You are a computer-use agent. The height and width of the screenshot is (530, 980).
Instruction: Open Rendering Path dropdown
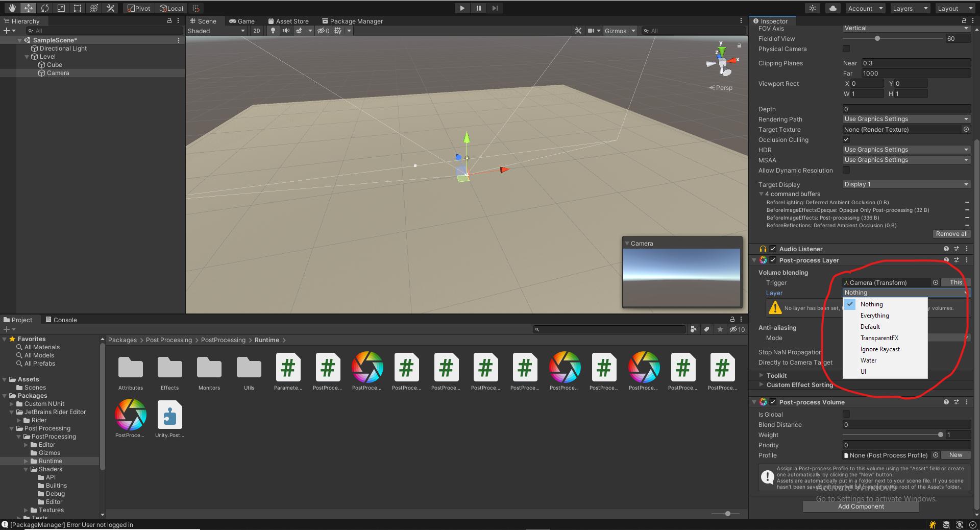tap(906, 119)
